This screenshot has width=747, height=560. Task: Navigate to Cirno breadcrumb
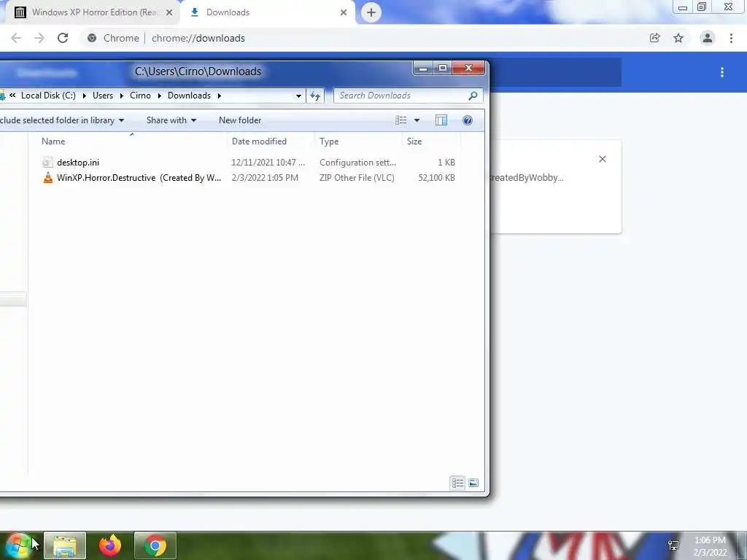[141, 96]
